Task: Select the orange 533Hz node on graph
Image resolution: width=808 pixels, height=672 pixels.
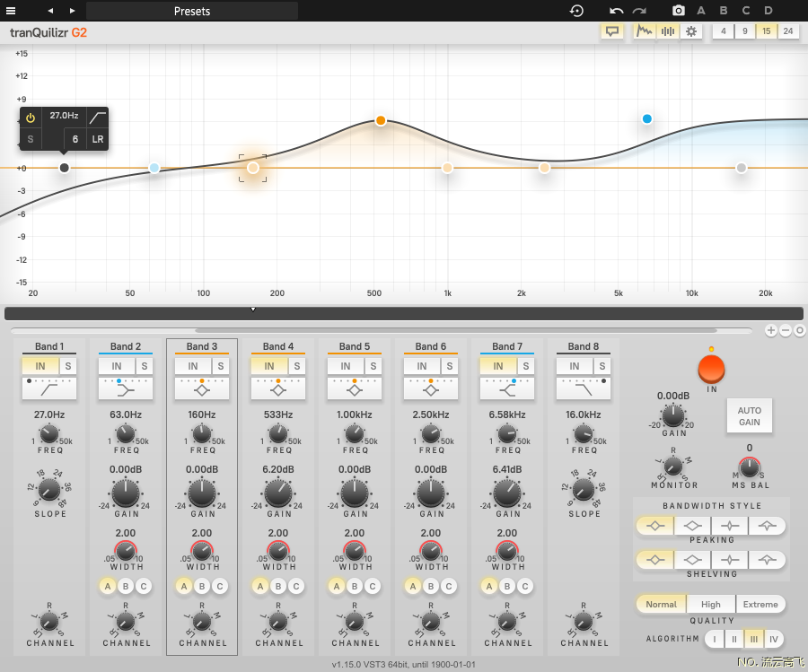Action: pos(381,120)
